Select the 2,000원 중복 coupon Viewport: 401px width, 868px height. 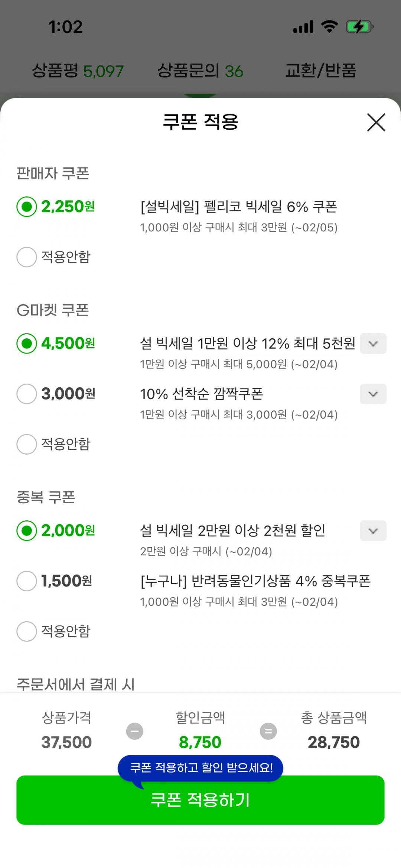point(27,530)
